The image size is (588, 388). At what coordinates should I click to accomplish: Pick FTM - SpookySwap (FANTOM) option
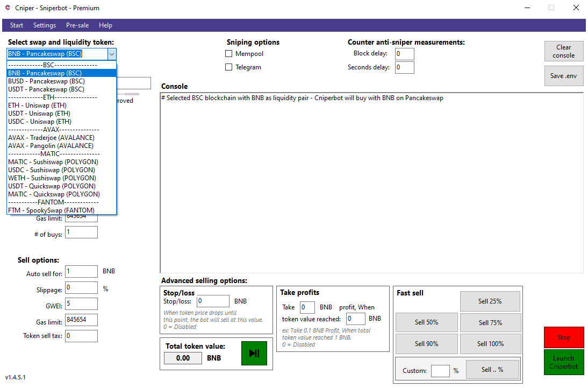click(61, 210)
